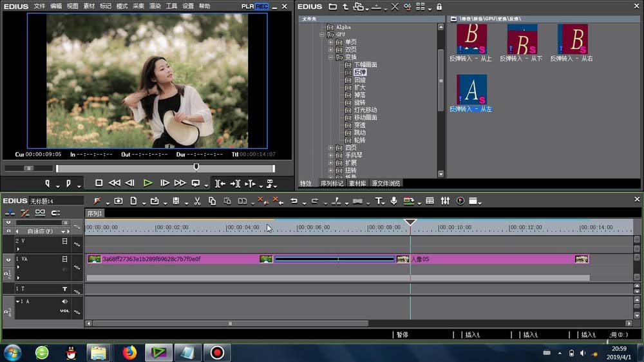Collapse the GPU folder in effects tree

[322, 35]
